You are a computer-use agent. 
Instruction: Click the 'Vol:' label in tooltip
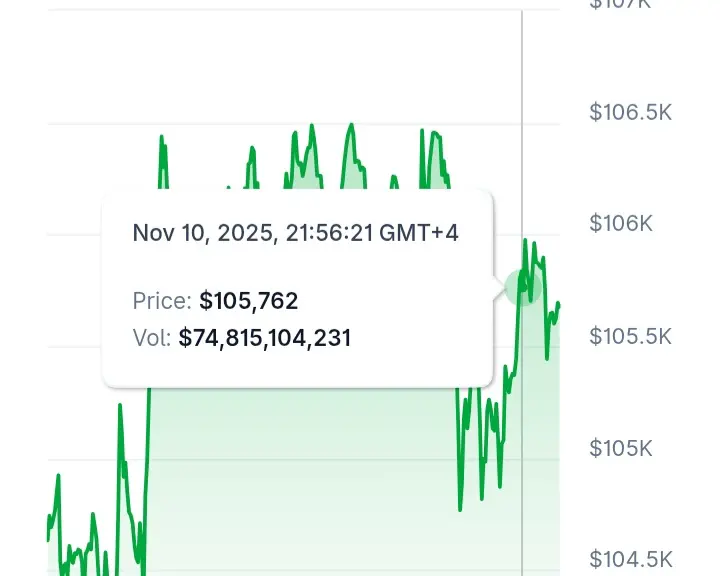pos(152,338)
